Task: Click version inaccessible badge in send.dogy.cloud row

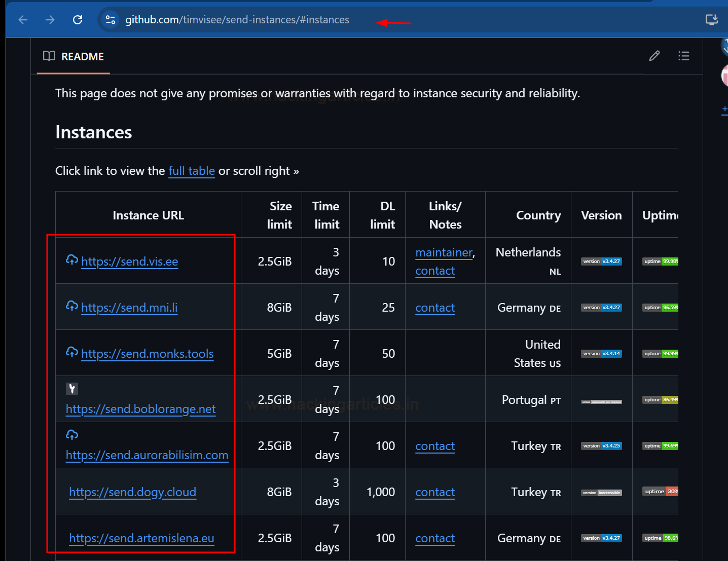Action: coord(601,493)
